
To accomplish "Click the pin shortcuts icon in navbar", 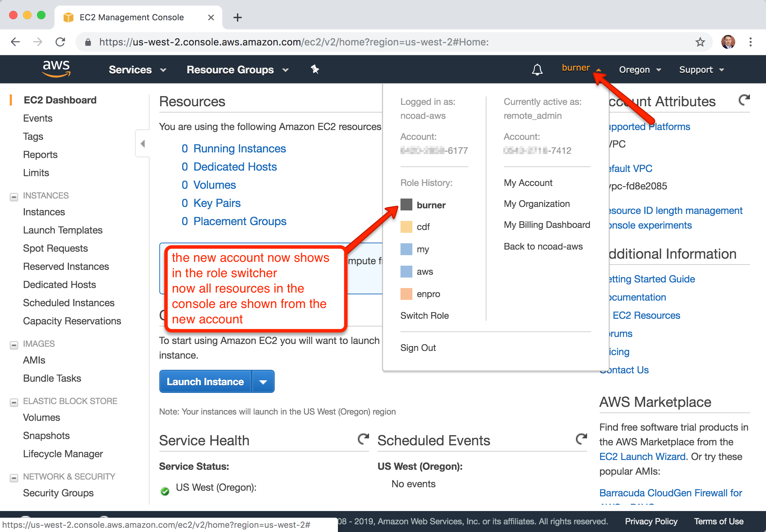I will coord(315,69).
